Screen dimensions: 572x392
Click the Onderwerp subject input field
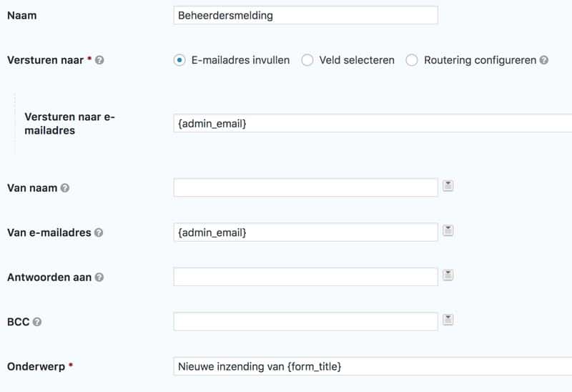point(373,366)
